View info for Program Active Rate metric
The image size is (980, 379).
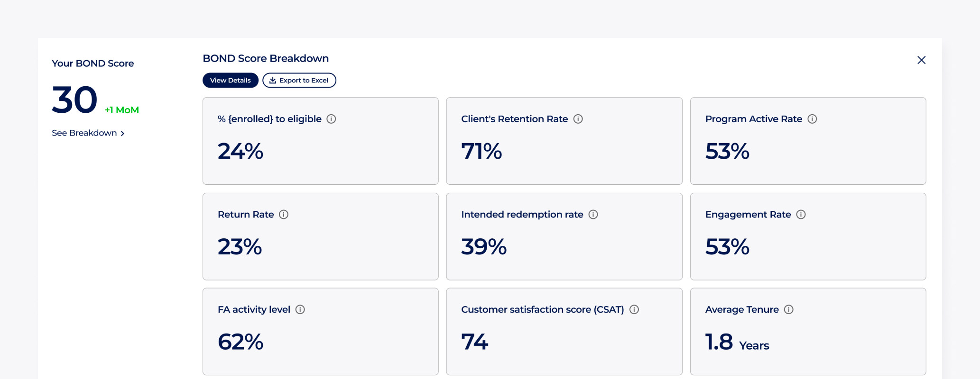coord(813,119)
